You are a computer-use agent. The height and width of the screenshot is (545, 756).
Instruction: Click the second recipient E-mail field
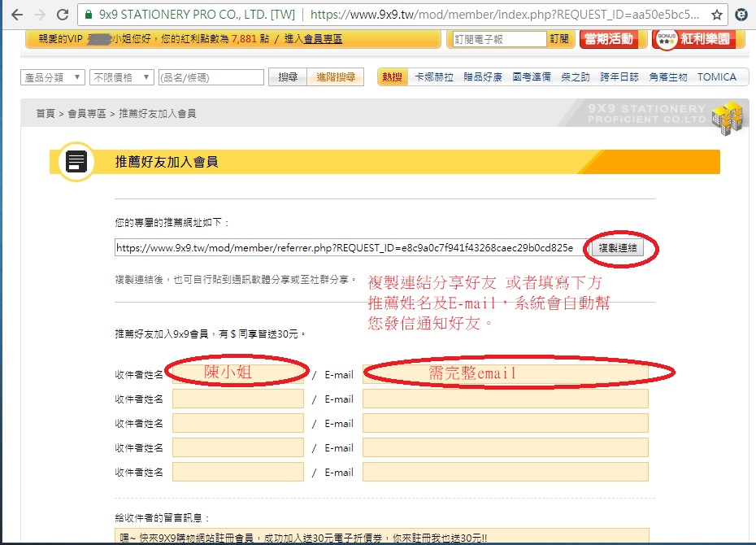(506, 399)
